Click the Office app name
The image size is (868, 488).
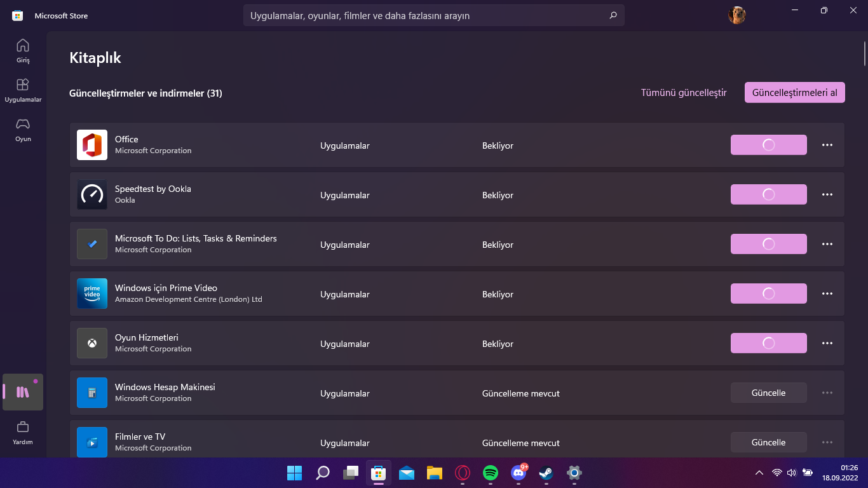click(x=126, y=139)
